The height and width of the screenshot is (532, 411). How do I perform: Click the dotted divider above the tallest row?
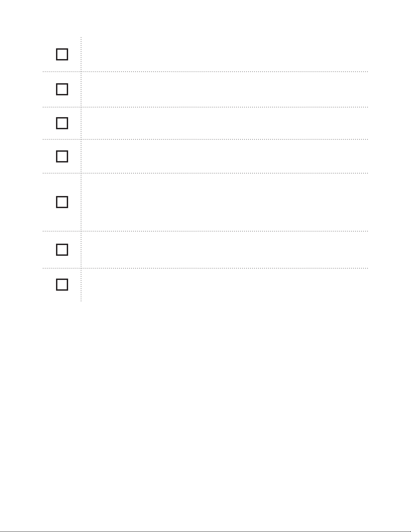[225, 173]
